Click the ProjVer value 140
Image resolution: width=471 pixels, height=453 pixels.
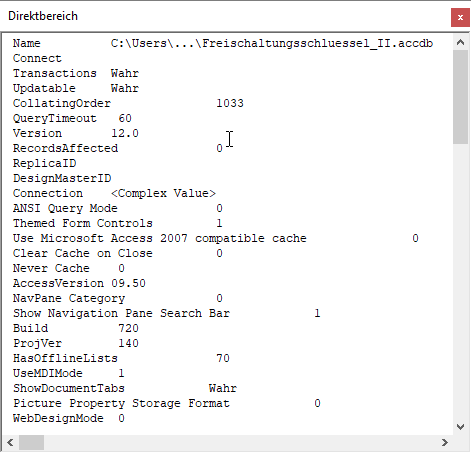pos(128,343)
